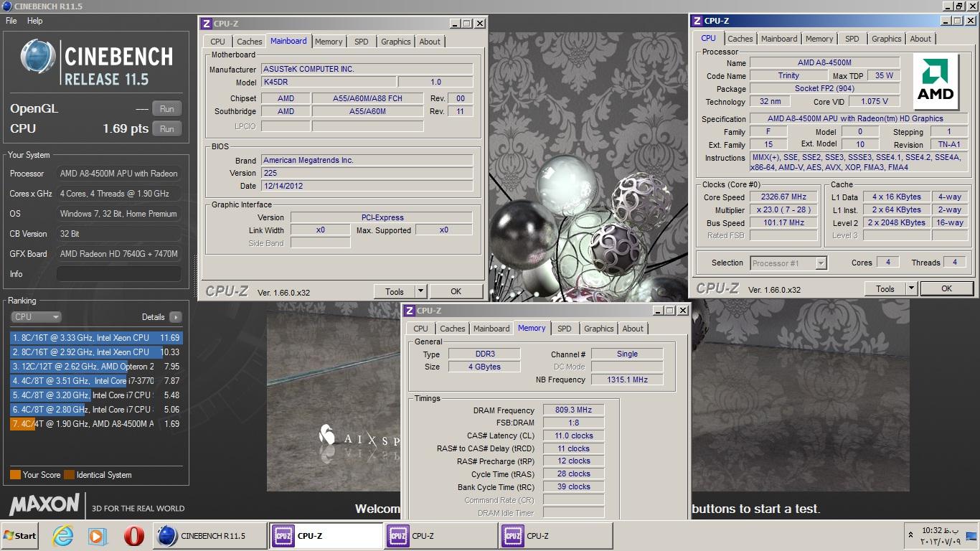Screen dimensions: 980x551
Task: Click OK in the Mainboard CPU-Z window
Action: (x=456, y=291)
